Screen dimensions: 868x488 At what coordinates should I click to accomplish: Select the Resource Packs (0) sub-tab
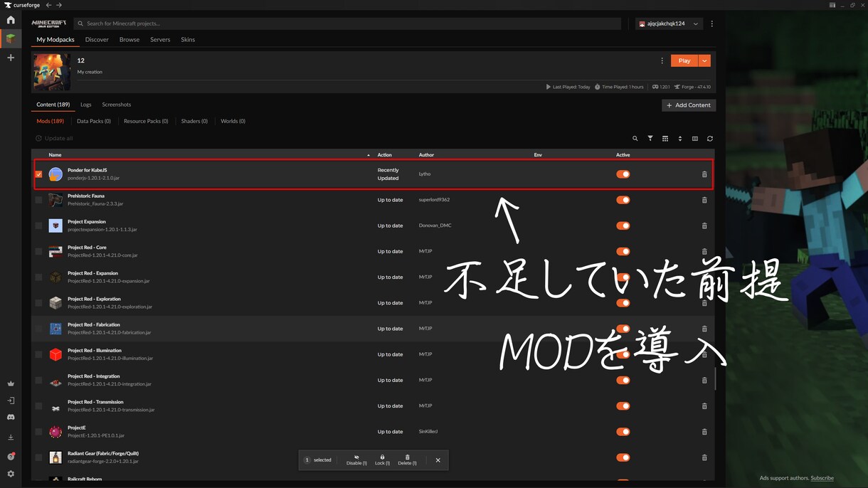(x=146, y=121)
